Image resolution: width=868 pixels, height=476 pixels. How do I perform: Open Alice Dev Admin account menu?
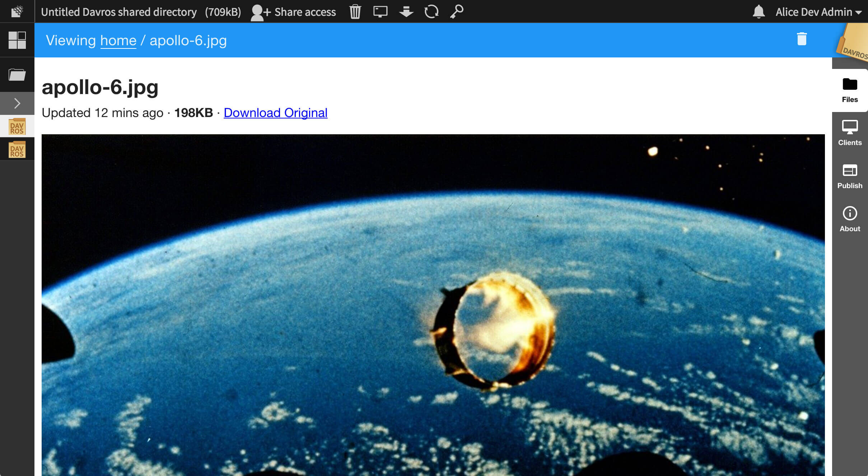tap(818, 12)
